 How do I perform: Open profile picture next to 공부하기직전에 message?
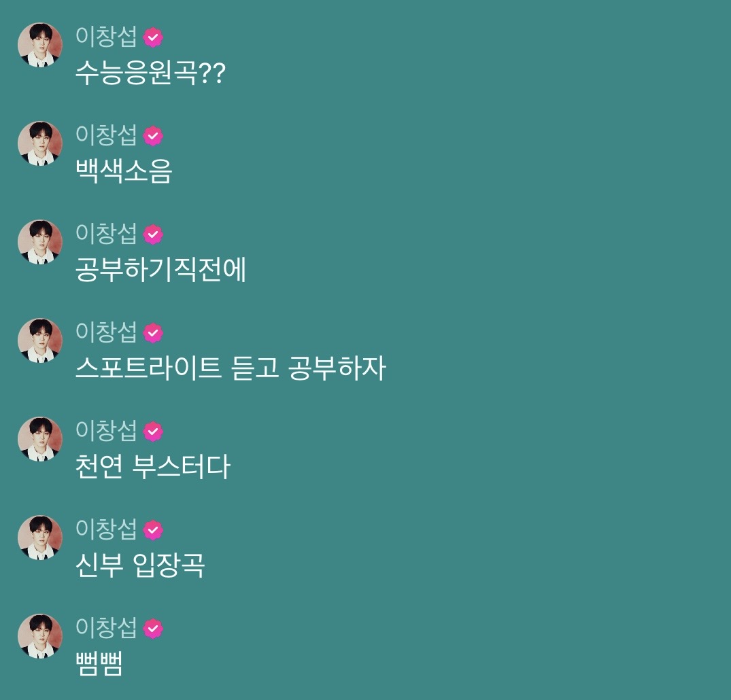(x=40, y=242)
